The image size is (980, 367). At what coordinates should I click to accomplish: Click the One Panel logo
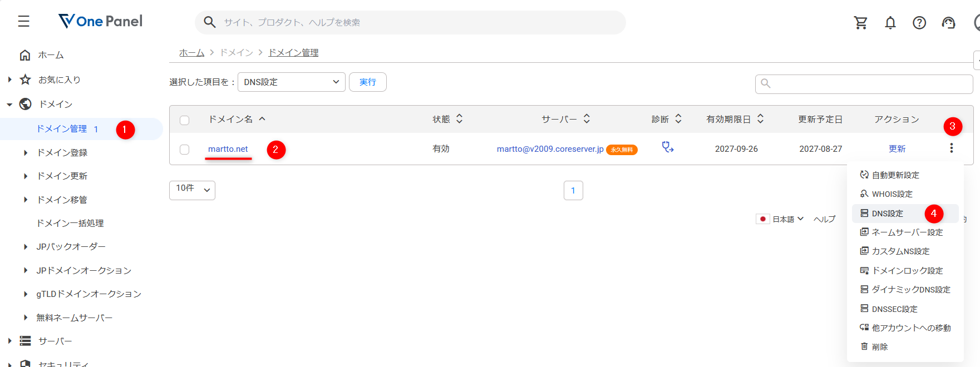click(x=100, y=21)
